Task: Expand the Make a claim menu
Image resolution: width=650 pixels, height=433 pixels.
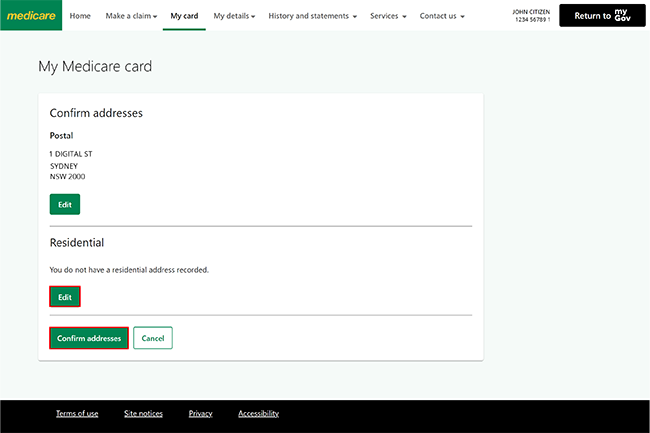Action: 131,16
